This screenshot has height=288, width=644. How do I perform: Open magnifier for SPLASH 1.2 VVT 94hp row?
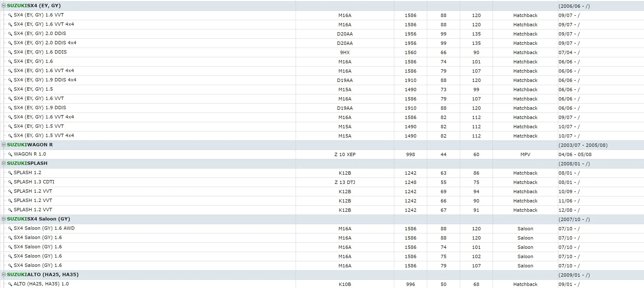pyautogui.click(x=10, y=191)
